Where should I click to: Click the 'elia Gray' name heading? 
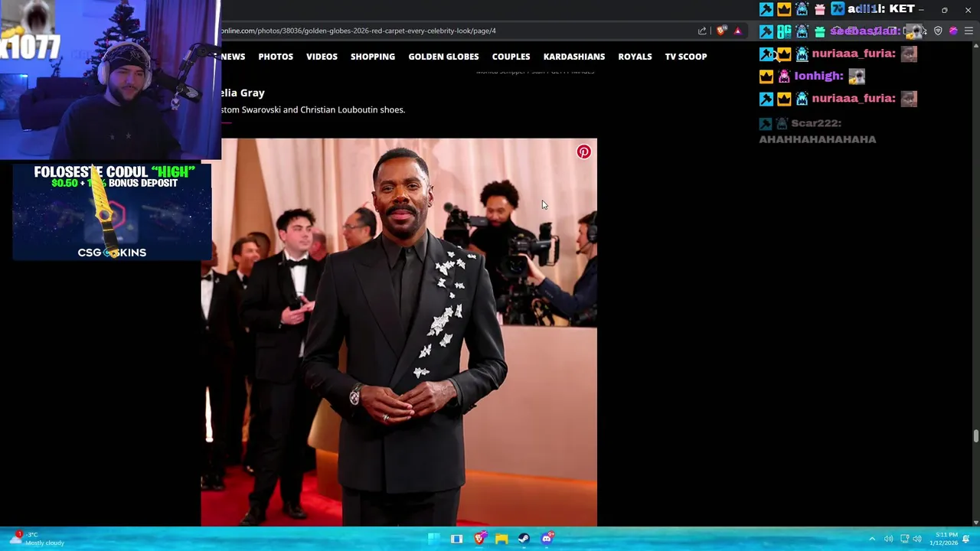click(243, 93)
